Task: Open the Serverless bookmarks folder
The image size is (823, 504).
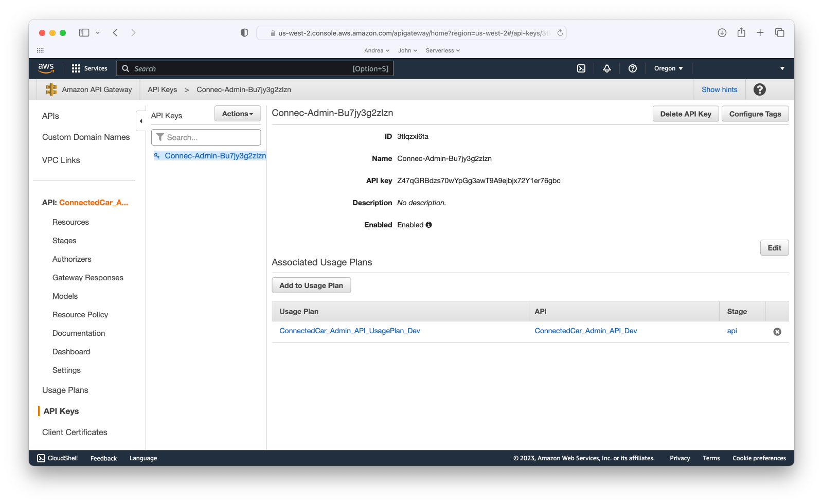Action: [x=443, y=50]
